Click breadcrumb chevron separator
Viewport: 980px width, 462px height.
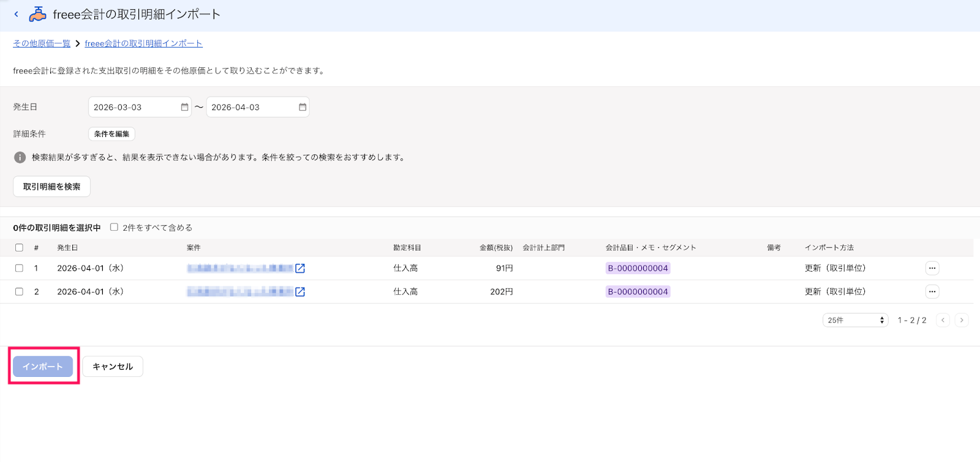coord(78,43)
